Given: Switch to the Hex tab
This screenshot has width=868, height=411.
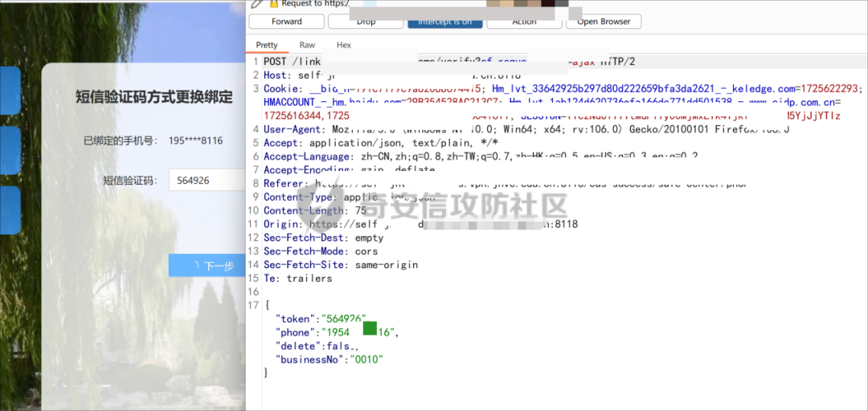Looking at the screenshot, I should (344, 45).
